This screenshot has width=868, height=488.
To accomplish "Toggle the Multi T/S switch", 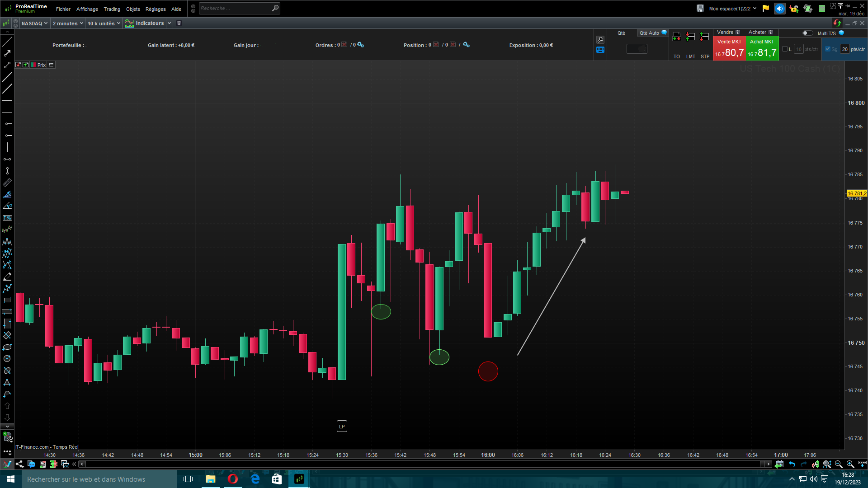I will click(807, 33).
